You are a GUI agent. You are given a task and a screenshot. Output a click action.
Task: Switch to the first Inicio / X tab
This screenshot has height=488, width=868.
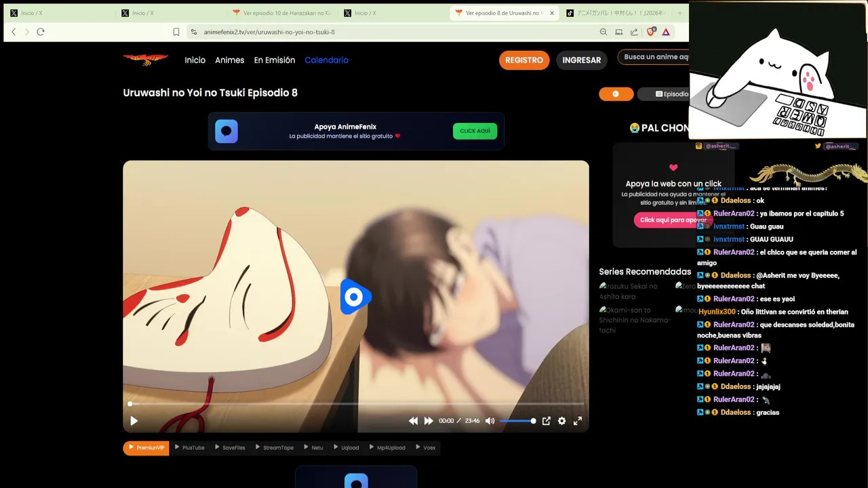pos(58,13)
